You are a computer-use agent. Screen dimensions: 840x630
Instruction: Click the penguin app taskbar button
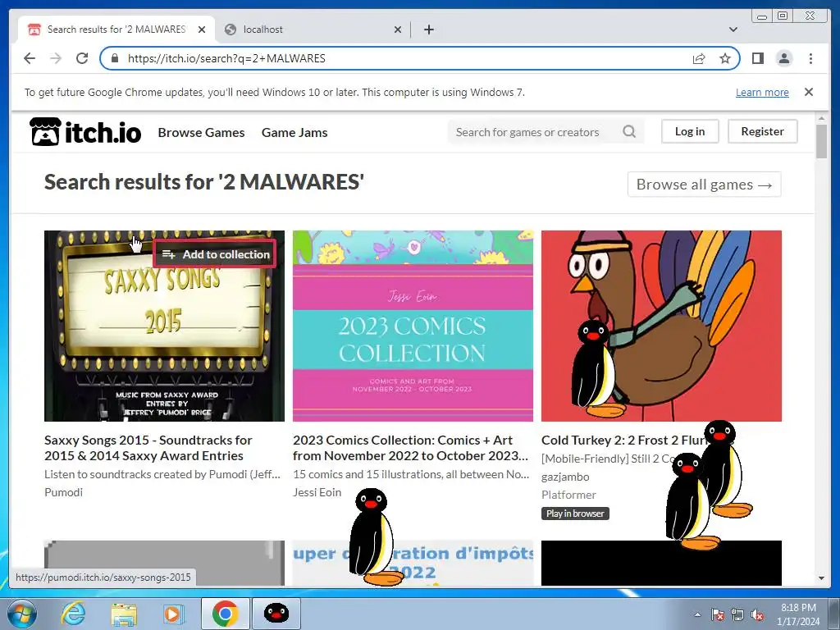(276, 614)
